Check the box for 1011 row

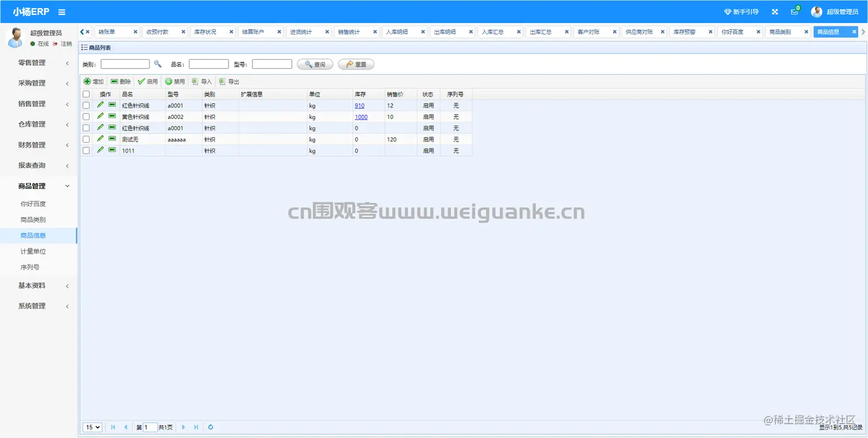coord(86,150)
